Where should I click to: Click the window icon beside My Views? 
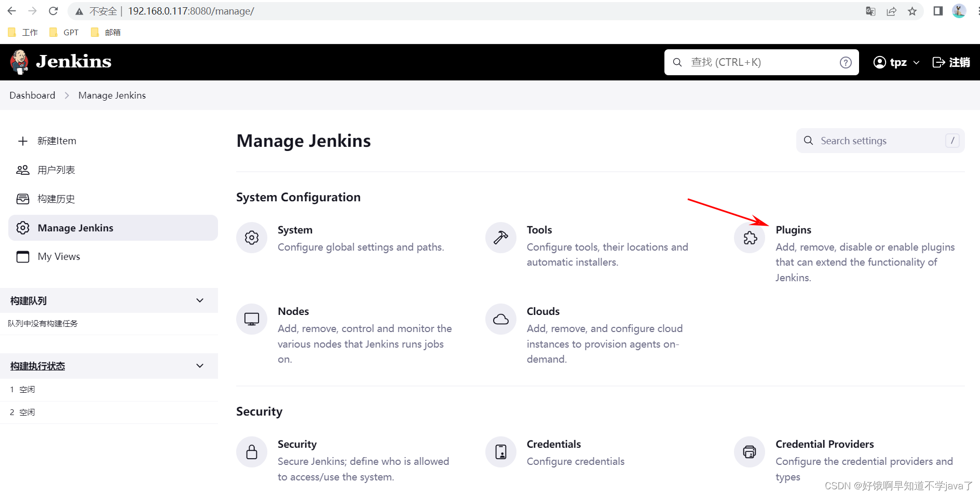point(23,257)
